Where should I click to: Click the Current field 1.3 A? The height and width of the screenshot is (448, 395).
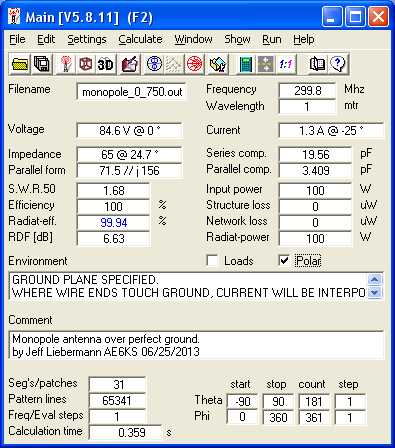331,130
